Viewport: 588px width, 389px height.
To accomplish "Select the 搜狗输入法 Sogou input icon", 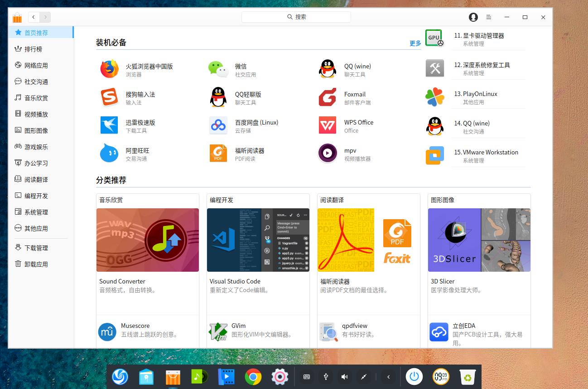I will tap(109, 97).
